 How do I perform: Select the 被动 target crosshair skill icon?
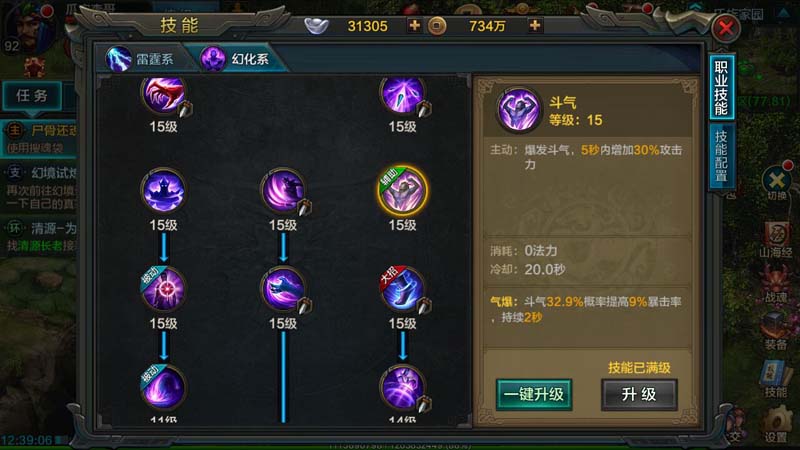tap(163, 290)
